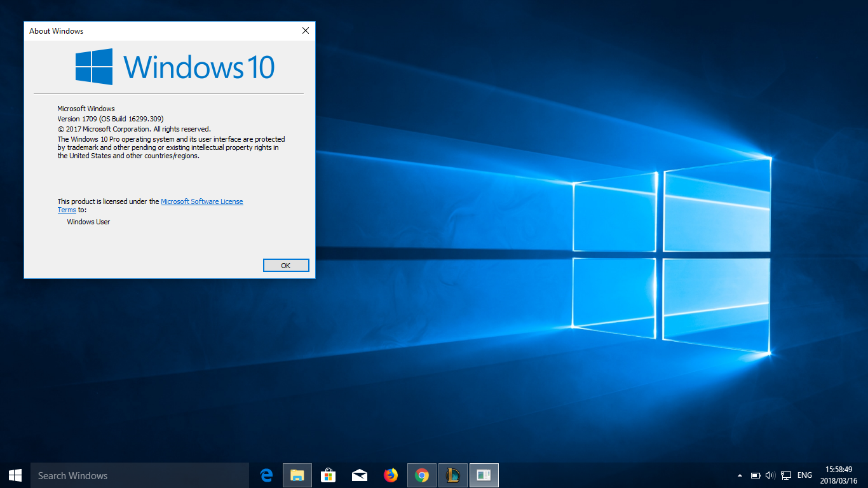Image resolution: width=868 pixels, height=488 pixels.
Task: Open File Explorer from the taskbar
Action: click(x=297, y=475)
